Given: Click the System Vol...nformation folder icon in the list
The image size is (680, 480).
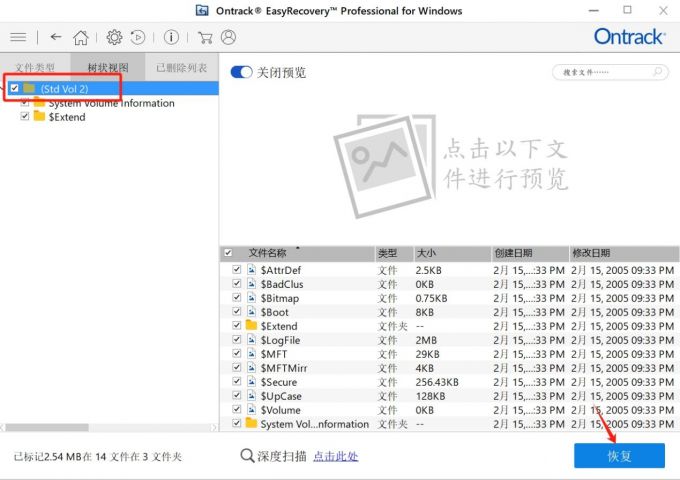Looking at the screenshot, I should click(x=252, y=423).
